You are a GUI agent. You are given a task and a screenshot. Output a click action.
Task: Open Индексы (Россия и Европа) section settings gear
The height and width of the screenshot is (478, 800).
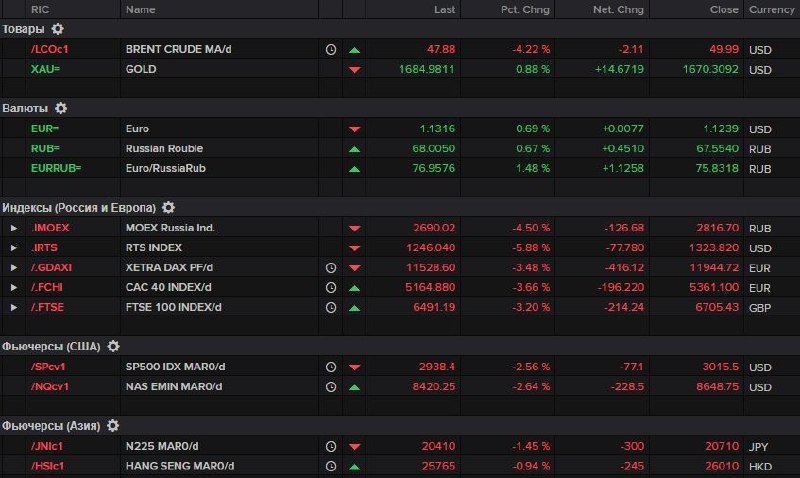point(168,207)
